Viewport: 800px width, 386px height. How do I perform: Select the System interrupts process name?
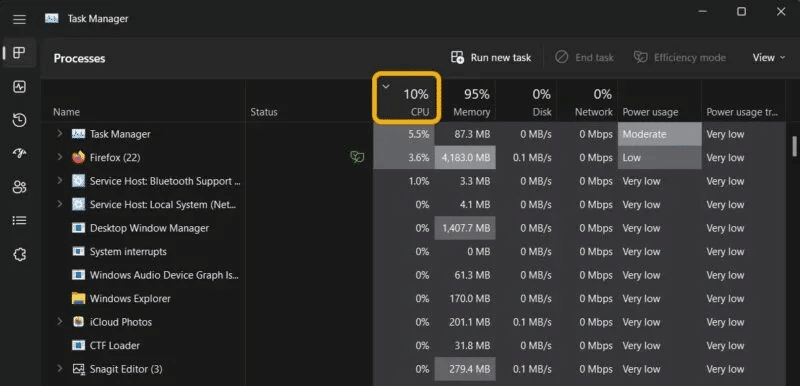(x=128, y=251)
